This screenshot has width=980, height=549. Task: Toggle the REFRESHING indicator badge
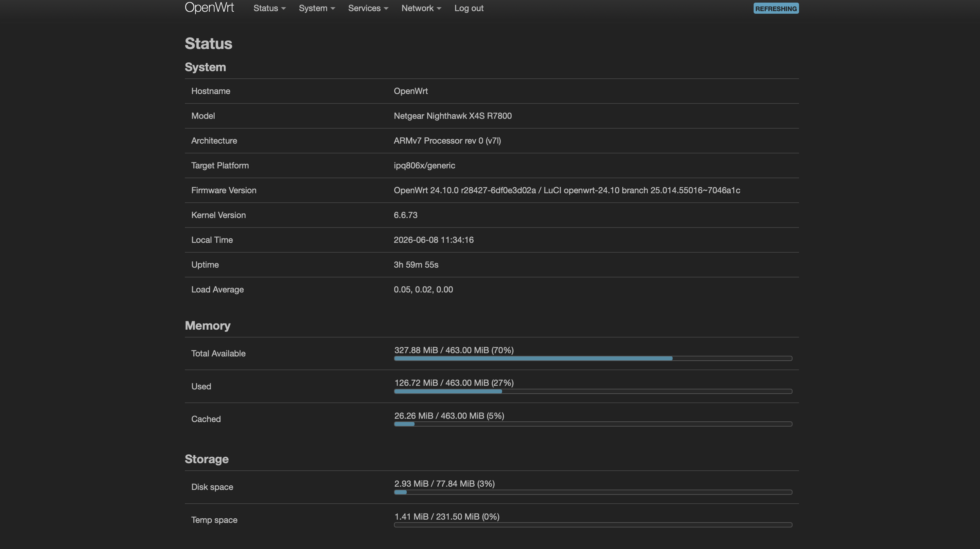click(776, 8)
